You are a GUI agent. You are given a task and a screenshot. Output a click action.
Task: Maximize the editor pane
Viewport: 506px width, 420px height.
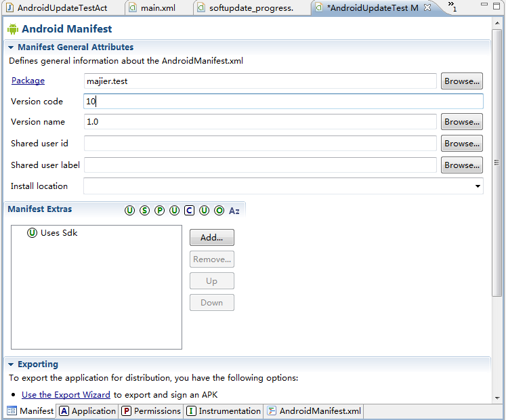tap(497, 6)
